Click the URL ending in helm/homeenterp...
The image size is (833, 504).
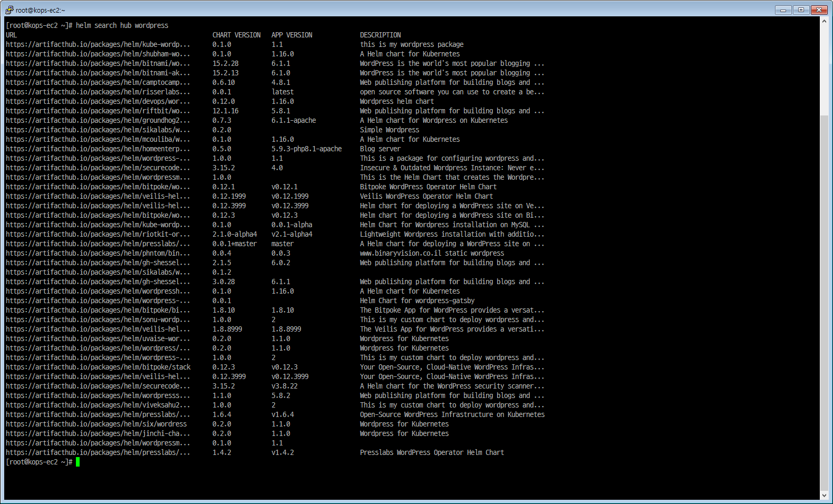point(98,149)
